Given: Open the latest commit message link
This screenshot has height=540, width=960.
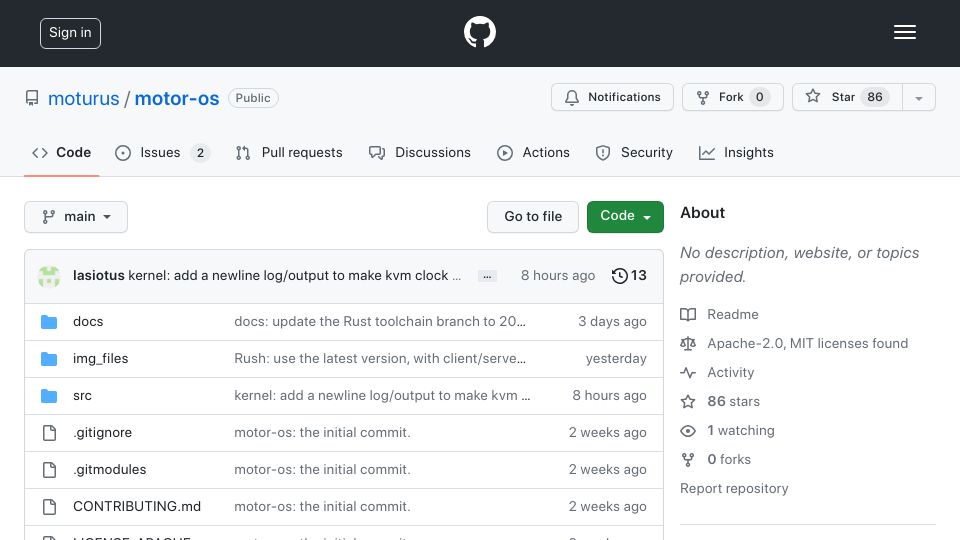Looking at the screenshot, I should click(294, 276).
